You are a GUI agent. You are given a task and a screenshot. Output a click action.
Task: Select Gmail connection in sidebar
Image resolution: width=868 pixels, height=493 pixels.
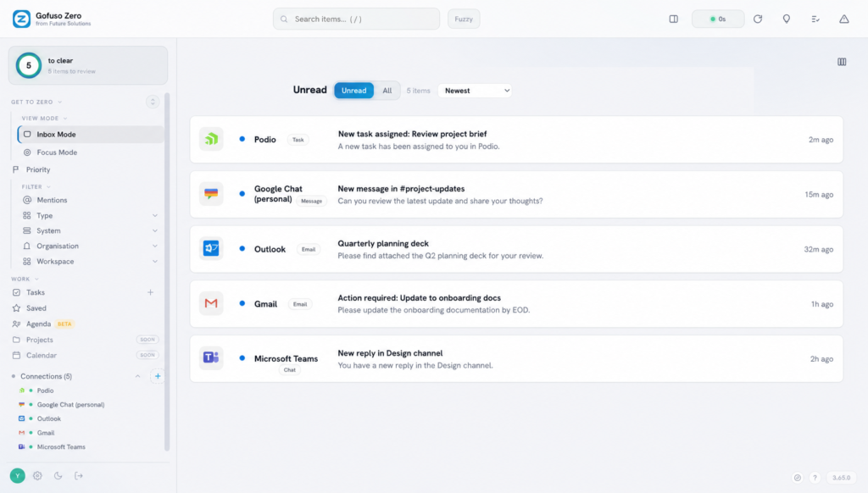tap(46, 433)
